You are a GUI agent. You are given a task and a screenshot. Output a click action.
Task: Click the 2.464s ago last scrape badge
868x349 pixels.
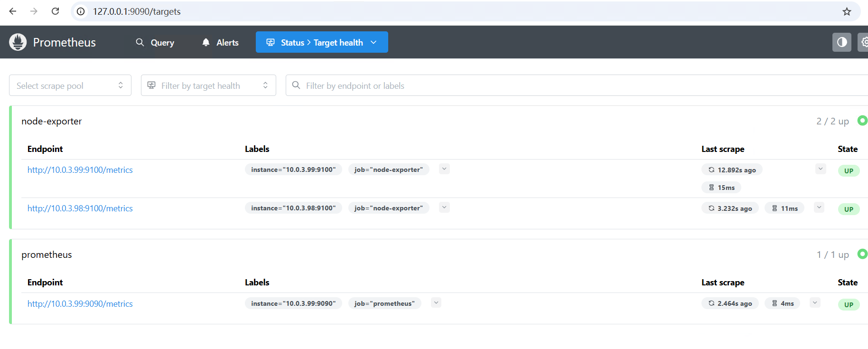[730, 303]
